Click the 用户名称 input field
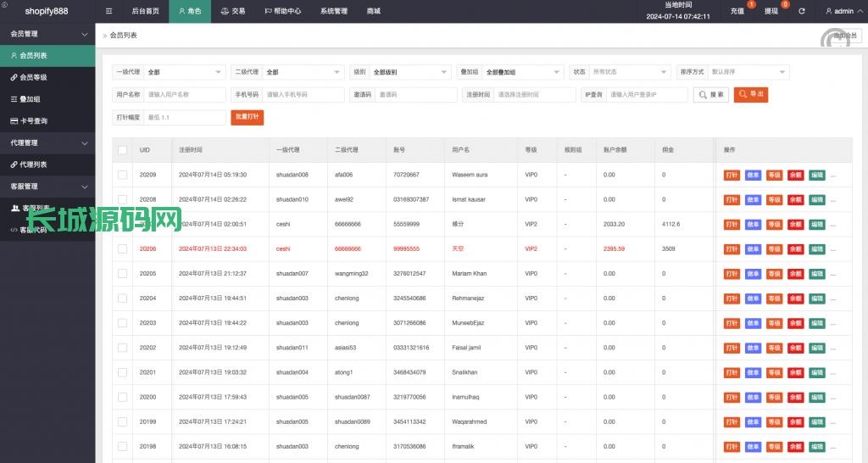868x463 pixels. (184, 95)
